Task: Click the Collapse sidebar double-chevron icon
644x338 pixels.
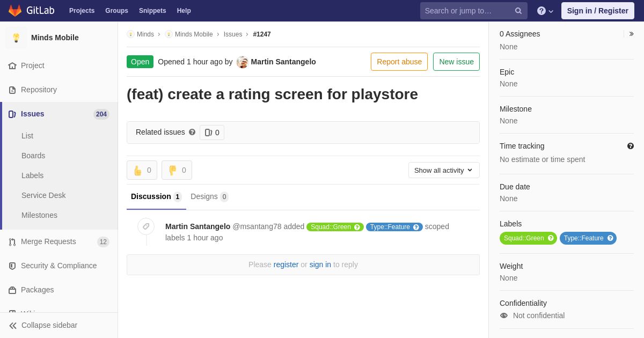Action: (13, 326)
